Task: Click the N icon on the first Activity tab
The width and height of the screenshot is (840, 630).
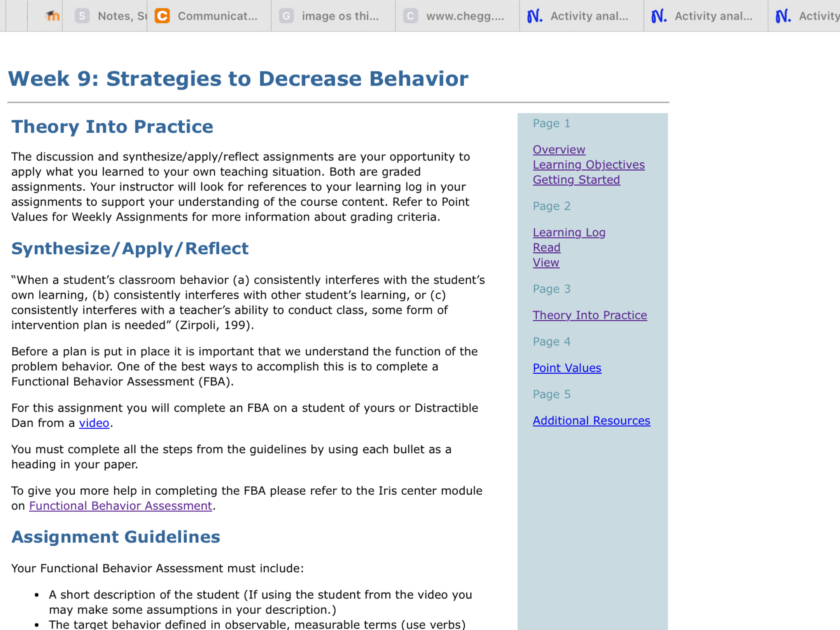Action: pyautogui.click(x=535, y=16)
